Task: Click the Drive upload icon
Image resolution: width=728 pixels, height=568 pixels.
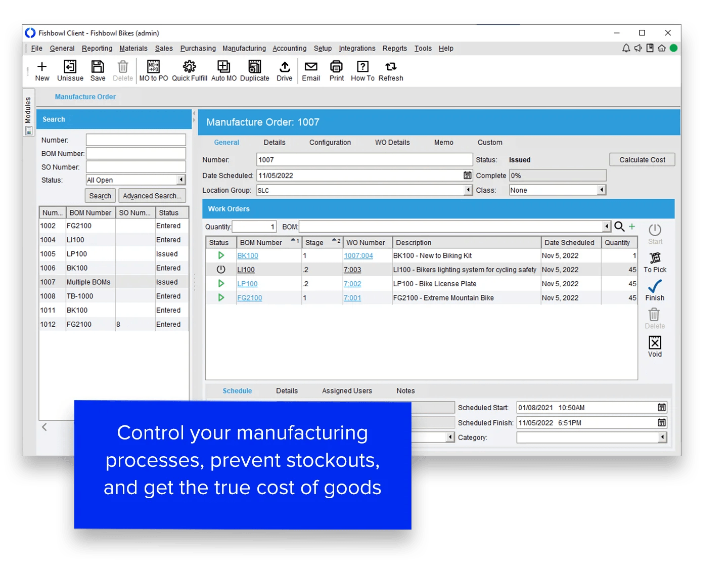Action: [x=285, y=71]
